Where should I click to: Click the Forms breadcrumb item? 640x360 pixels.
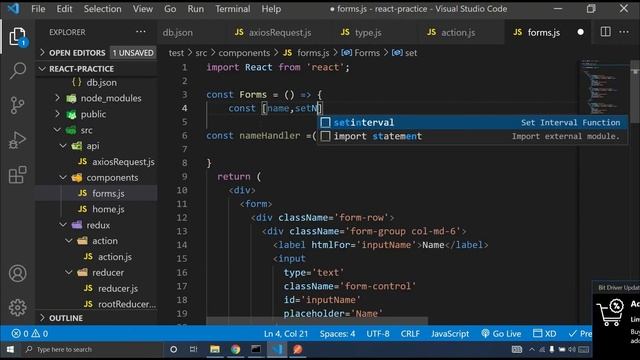(367, 53)
